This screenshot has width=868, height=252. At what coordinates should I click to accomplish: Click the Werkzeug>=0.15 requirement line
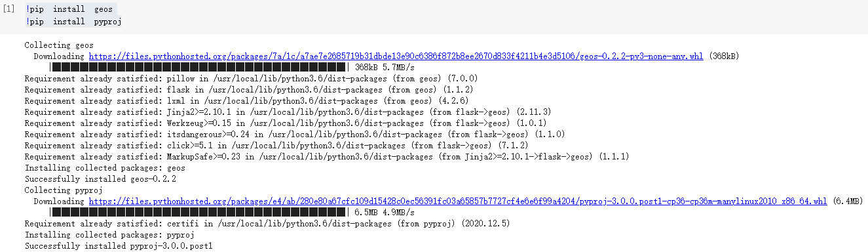[x=286, y=123]
